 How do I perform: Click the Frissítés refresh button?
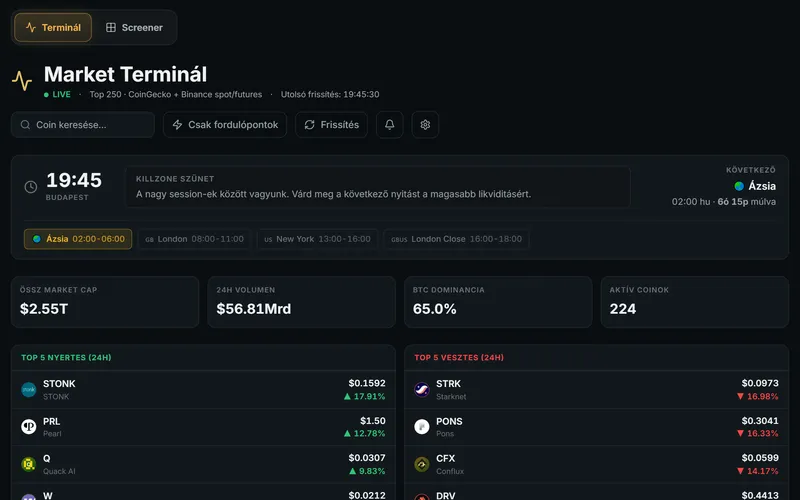tap(332, 125)
